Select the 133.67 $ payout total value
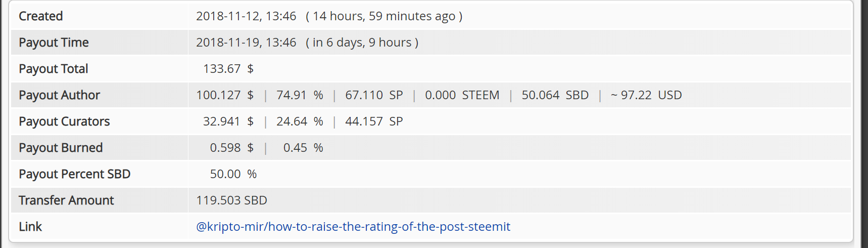 [x=228, y=69]
